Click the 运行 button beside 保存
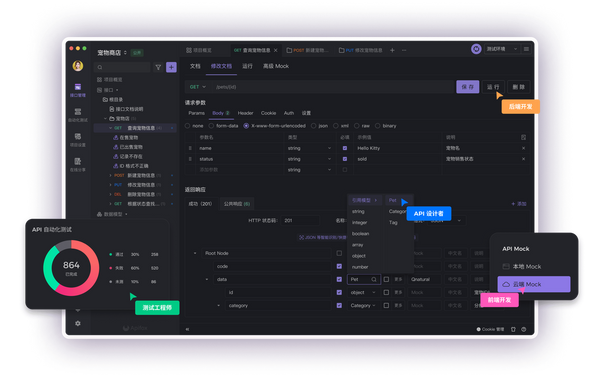Viewport: 600px width, 380px height. [493, 87]
